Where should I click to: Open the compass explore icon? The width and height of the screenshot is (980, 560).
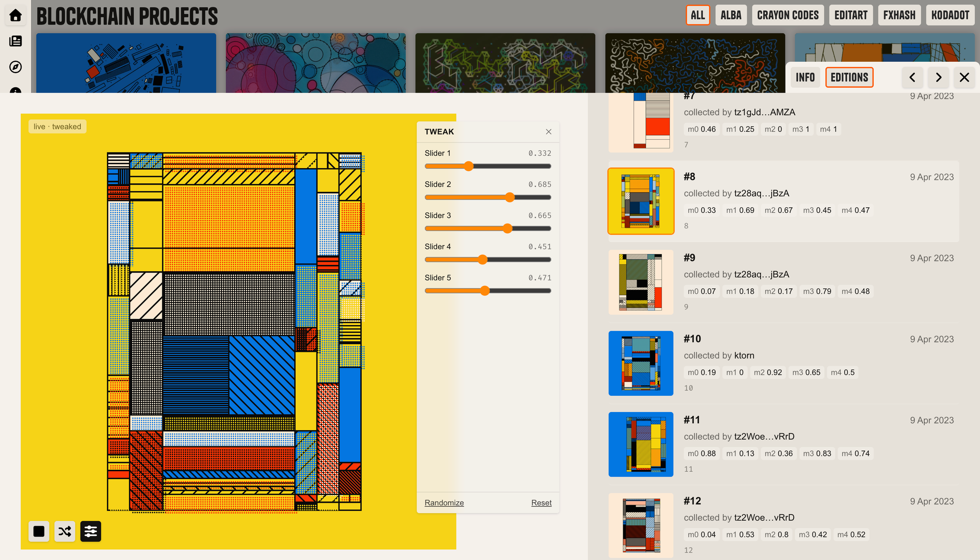tap(16, 67)
